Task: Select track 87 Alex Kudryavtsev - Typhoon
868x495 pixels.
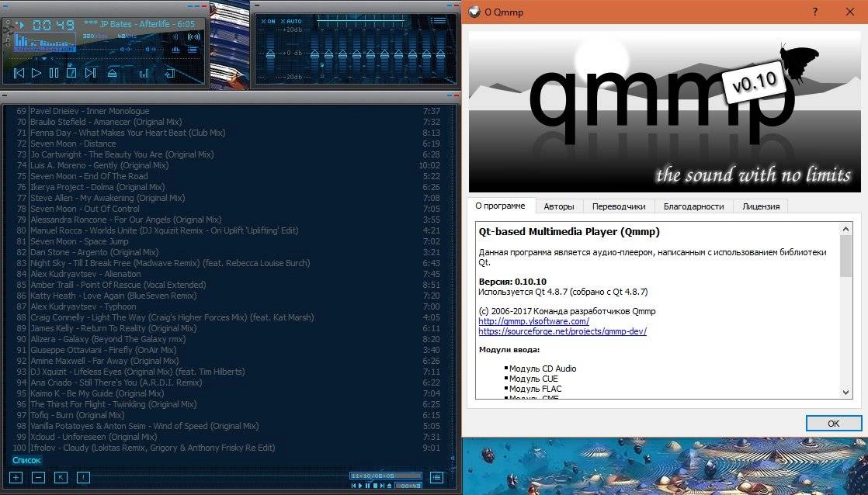Action: (x=227, y=307)
